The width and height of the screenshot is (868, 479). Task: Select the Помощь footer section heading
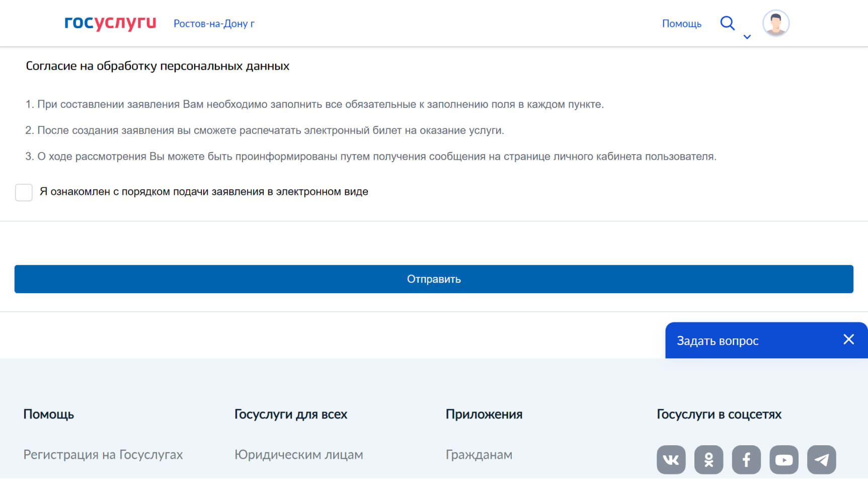(48, 414)
